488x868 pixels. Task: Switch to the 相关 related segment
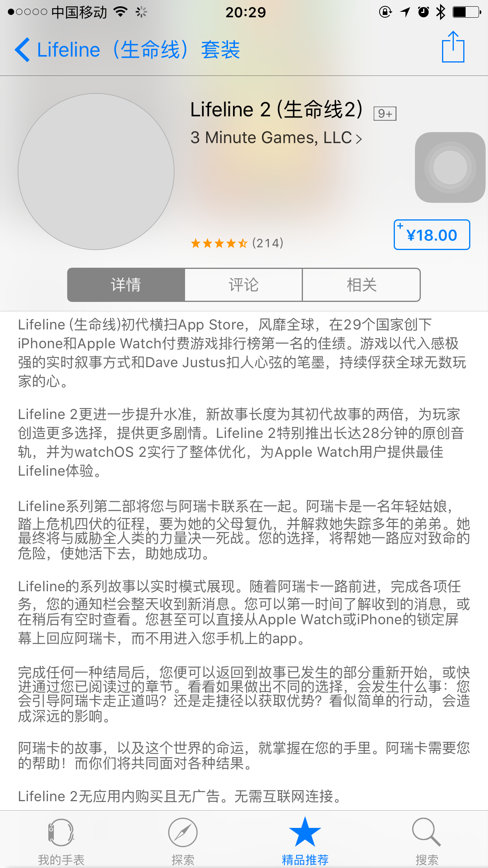[x=361, y=285]
